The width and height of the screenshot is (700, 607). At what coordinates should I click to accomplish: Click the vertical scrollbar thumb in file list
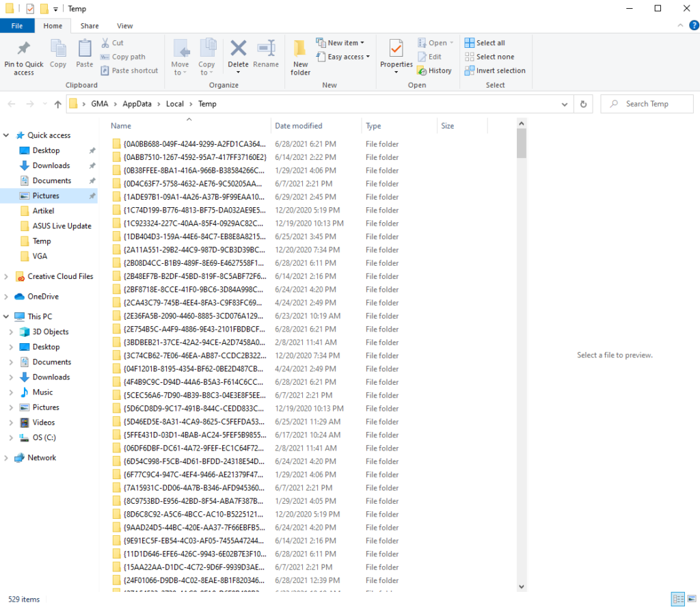(522, 142)
